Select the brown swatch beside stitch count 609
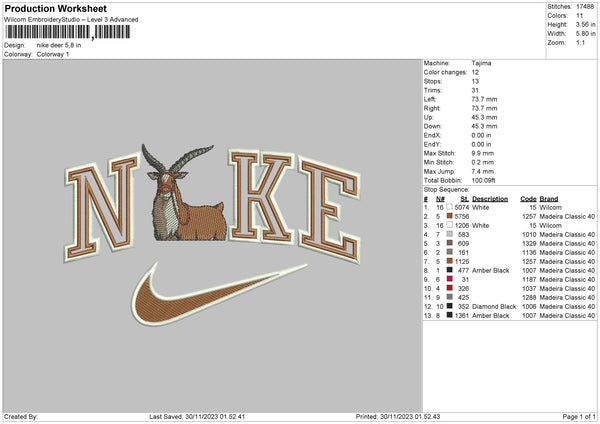 tap(450, 243)
